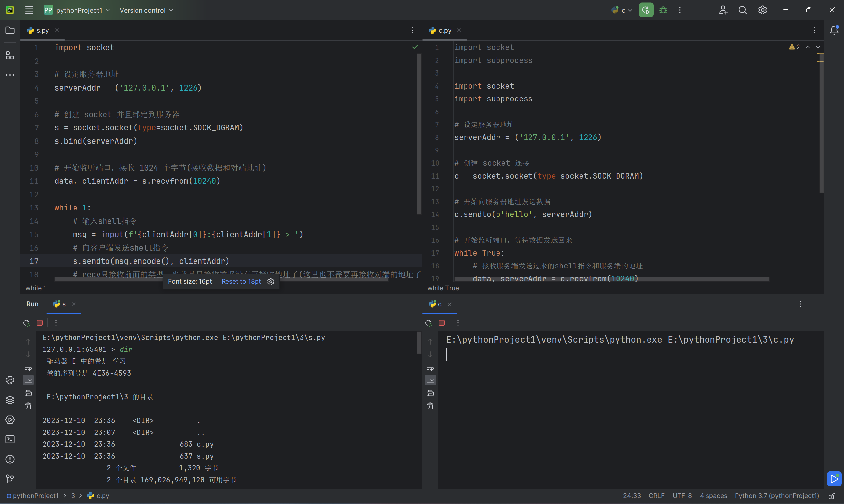Expand the pythonProject1 project dropdown
The height and width of the screenshot is (504, 844).
77,10
